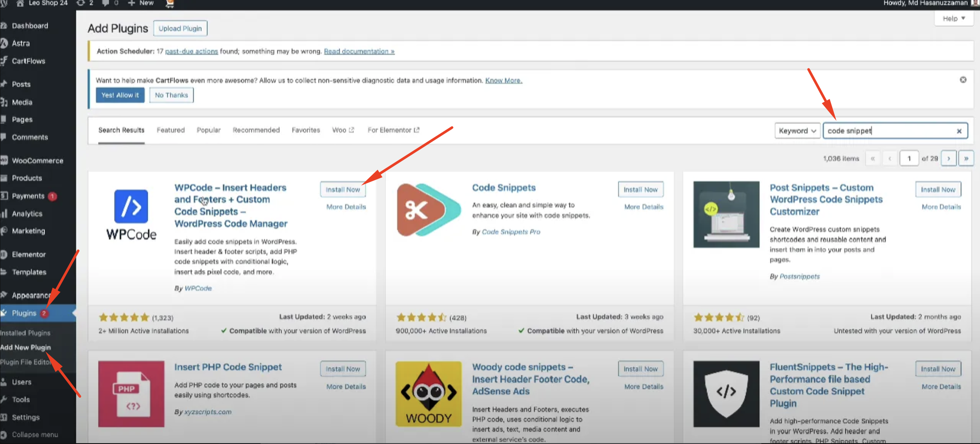Install the Post Snippets plugin
Viewport: 980px width, 444px height.
938,189
